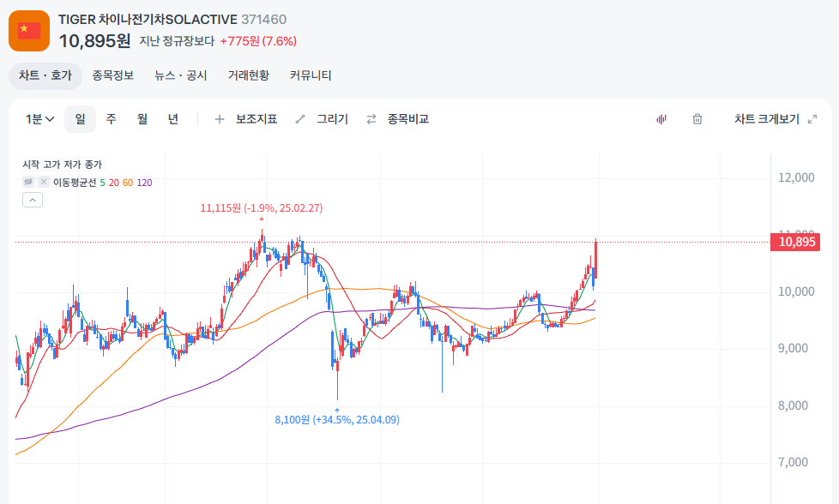This screenshot has width=839, height=504.
Task: Switch chart to yearly 년 interval
Action: 173,119
